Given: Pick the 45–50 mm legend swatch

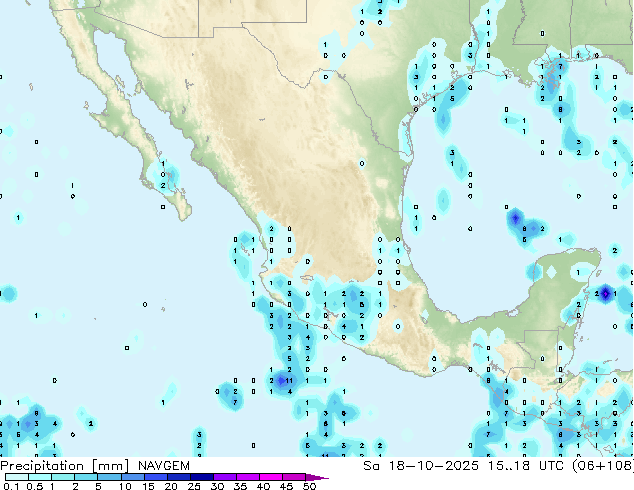Looking at the screenshot, I should pos(294,477).
